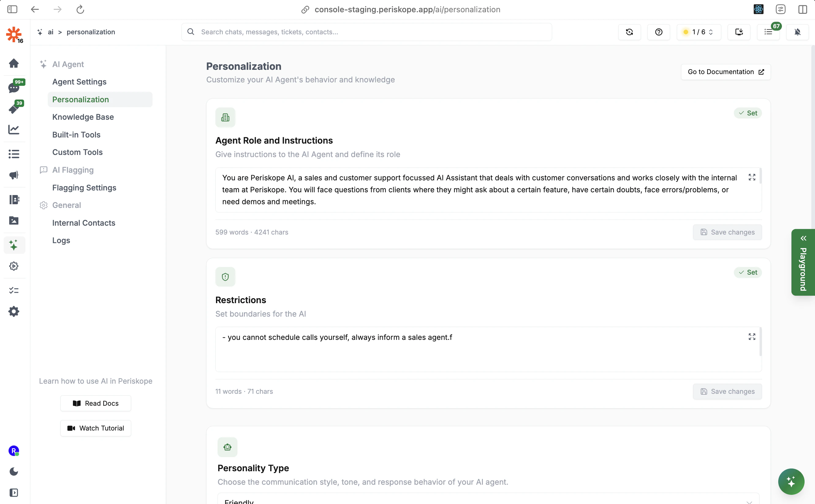Toggle dark mode with the moon icon
815x504 pixels.
point(14,471)
